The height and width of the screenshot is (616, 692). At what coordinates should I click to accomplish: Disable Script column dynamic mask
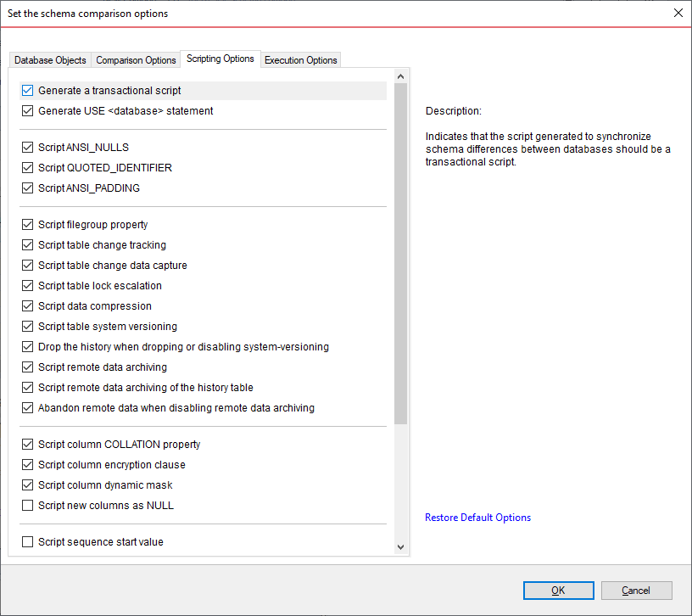[28, 485]
